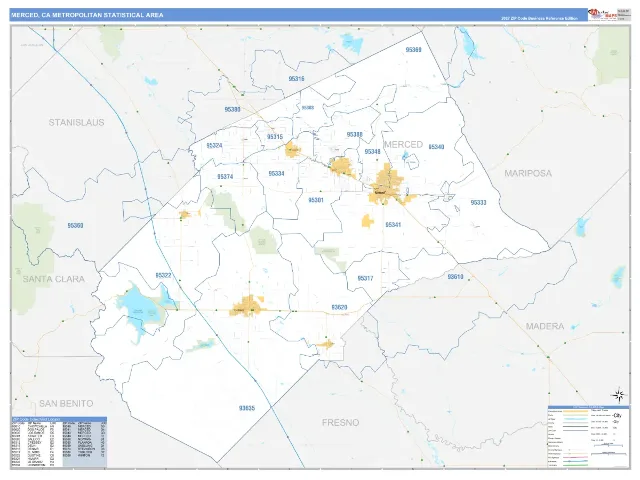640x480 pixels.
Task: Select ZIP code label 95348
Action: click(372, 152)
